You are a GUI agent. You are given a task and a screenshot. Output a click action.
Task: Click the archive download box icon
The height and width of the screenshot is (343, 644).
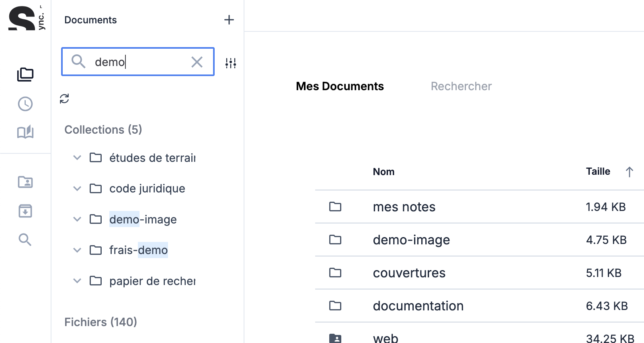25,211
